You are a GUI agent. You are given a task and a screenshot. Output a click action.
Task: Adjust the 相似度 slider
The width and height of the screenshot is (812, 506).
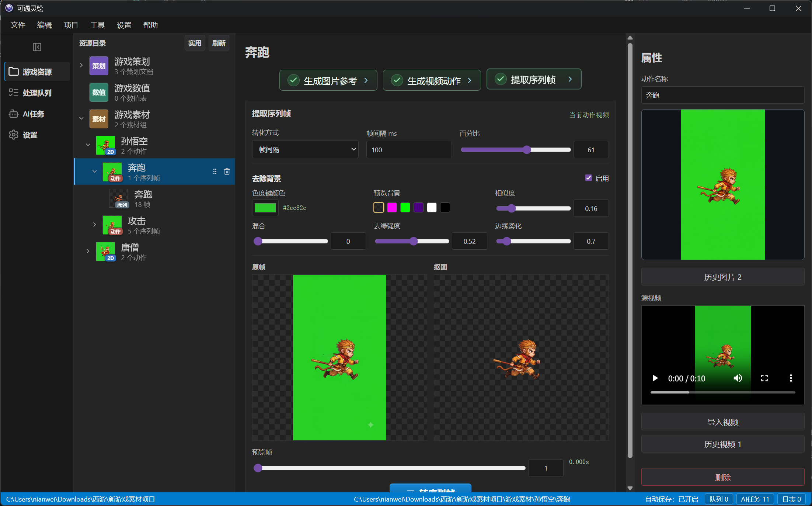(x=534, y=208)
